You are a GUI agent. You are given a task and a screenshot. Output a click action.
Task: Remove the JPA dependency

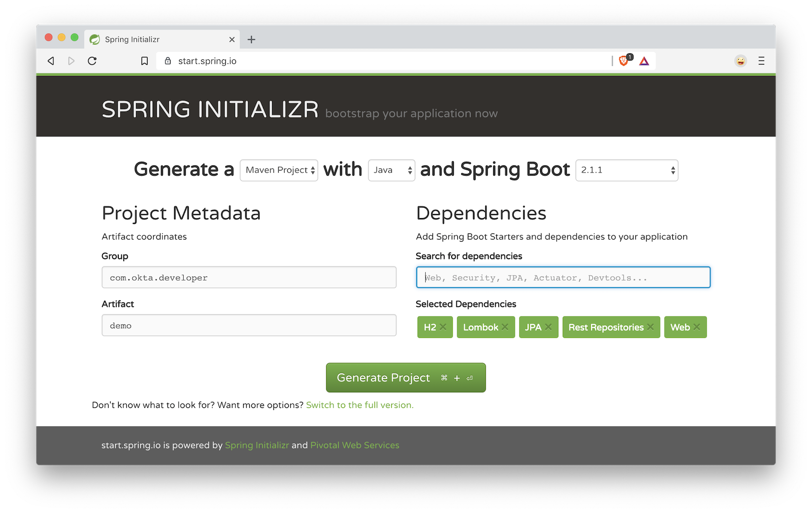pyautogui.click(x=548, y=327)
